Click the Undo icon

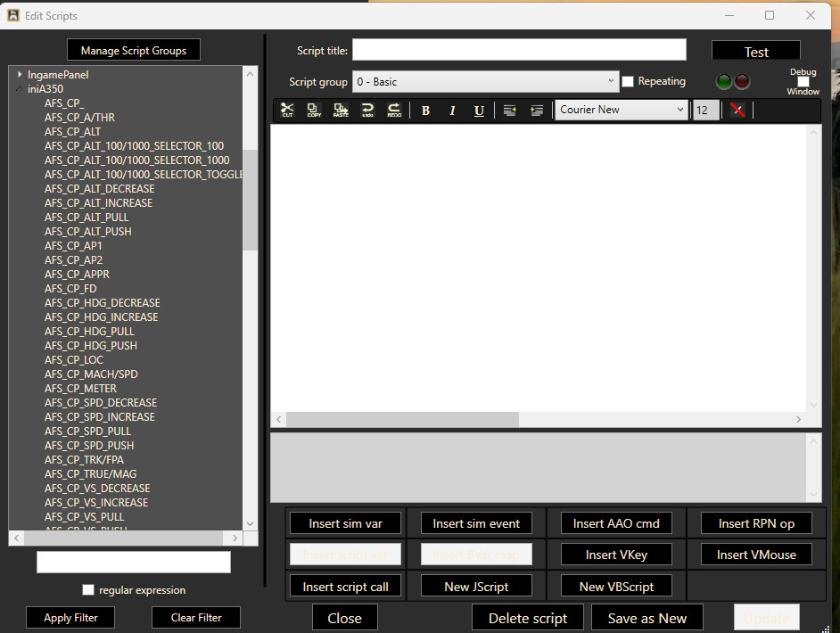click(367, 110)
